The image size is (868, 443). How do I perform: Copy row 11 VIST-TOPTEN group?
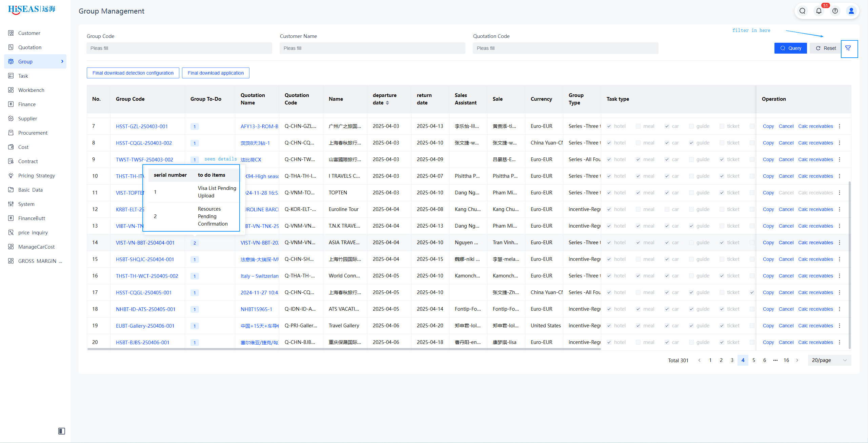768,193
